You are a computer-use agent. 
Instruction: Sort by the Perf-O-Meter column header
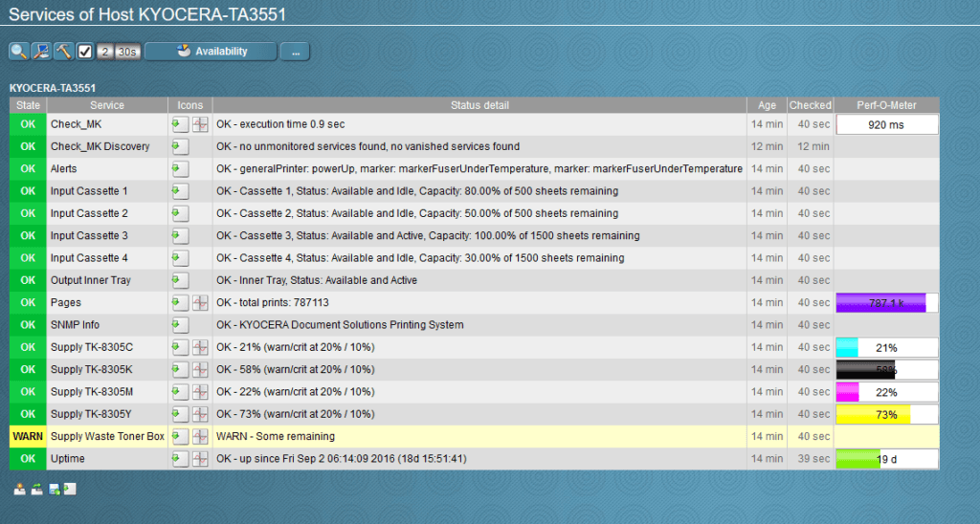[x=886, y=105]
